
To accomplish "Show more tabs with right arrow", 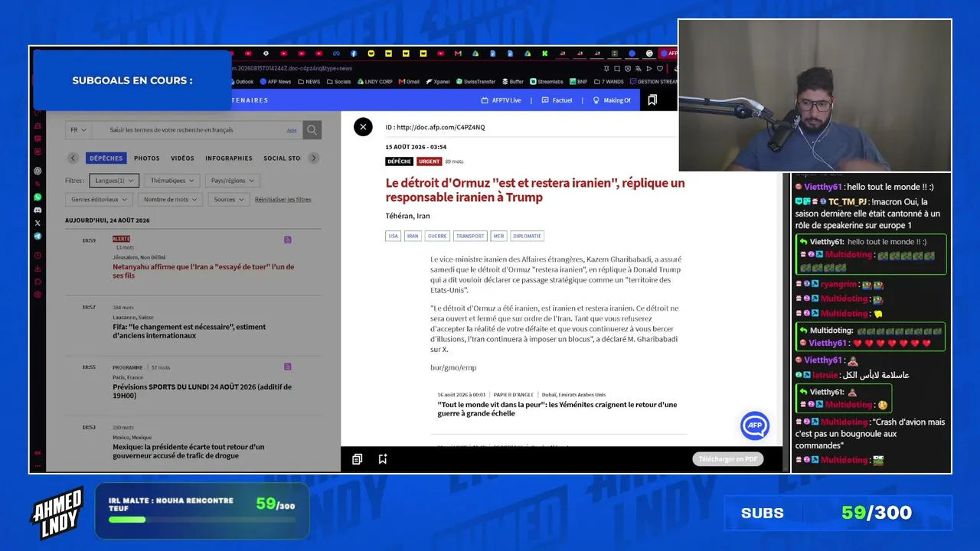I will pyautogui.click(x=313, y=158).
